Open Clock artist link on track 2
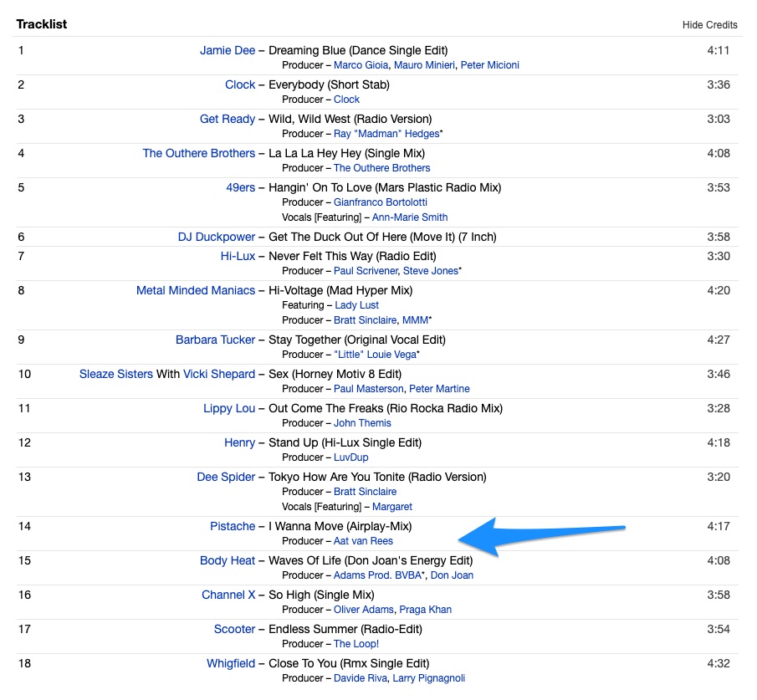Viewport: 757px width, 700px height. click(x=240, y=84)
